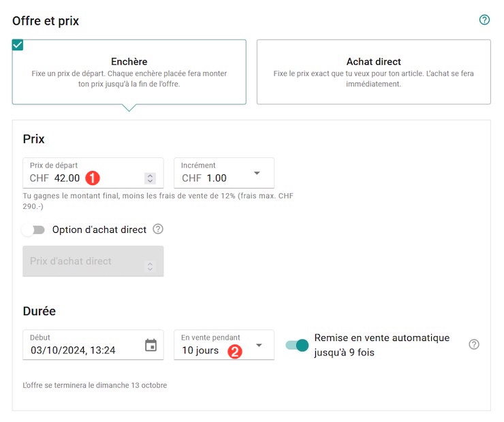This screenshot has width=504, height=422.
Task: Click the red number 1 marker
Action: [93, 178]
